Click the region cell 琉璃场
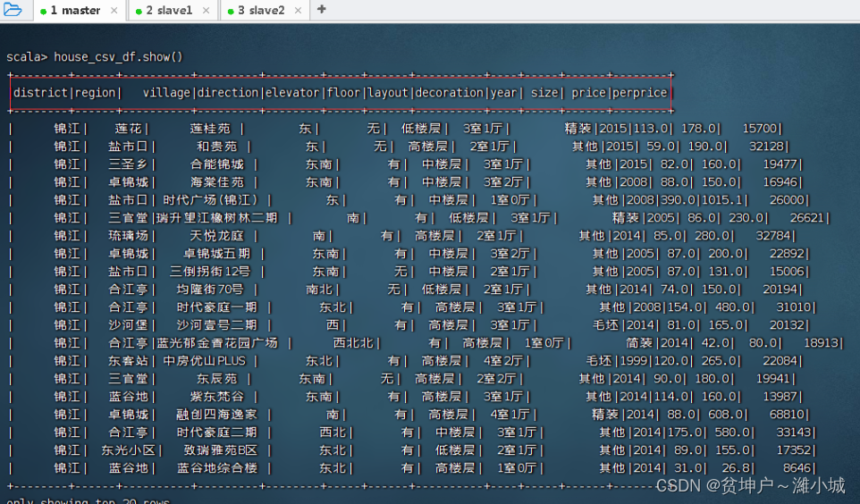 129,236
